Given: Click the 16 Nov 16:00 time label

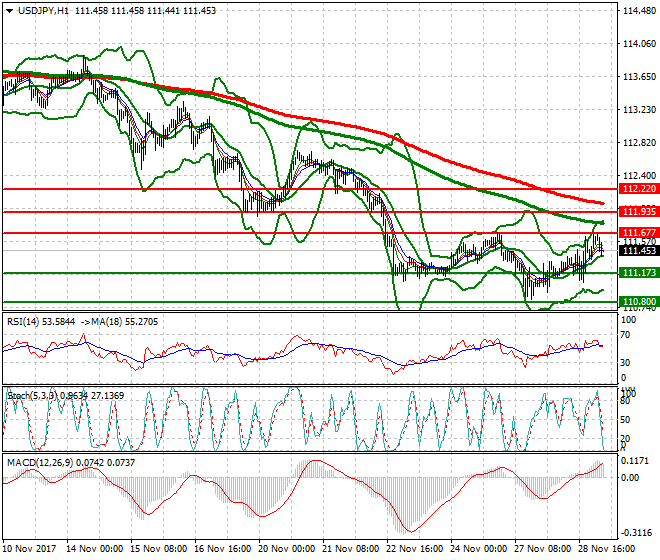Looking at the screenshot, I should point(223,549).
